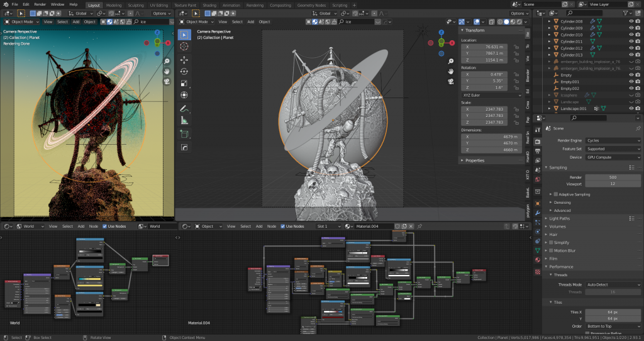Select the Scale tool

(x=184, y=84)
